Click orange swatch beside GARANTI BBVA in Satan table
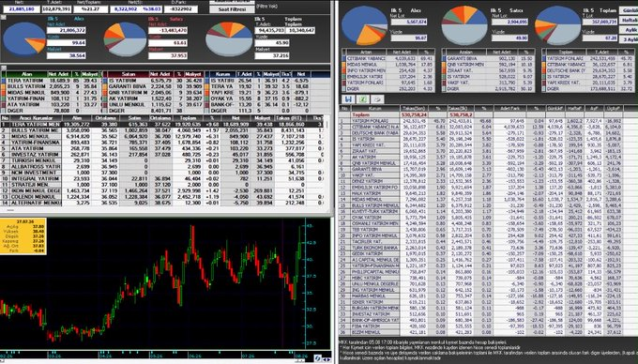 [105, 86]
